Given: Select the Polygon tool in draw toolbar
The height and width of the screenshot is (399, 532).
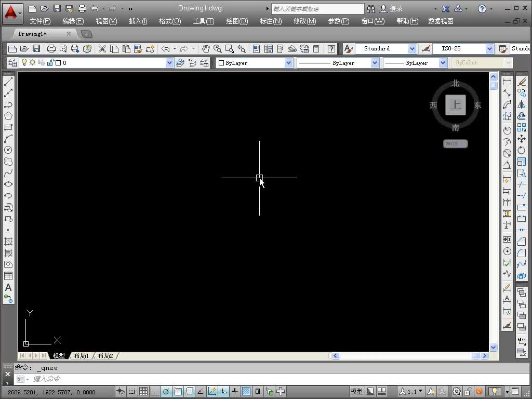Looking at the screenshot, I should (8, 116).
